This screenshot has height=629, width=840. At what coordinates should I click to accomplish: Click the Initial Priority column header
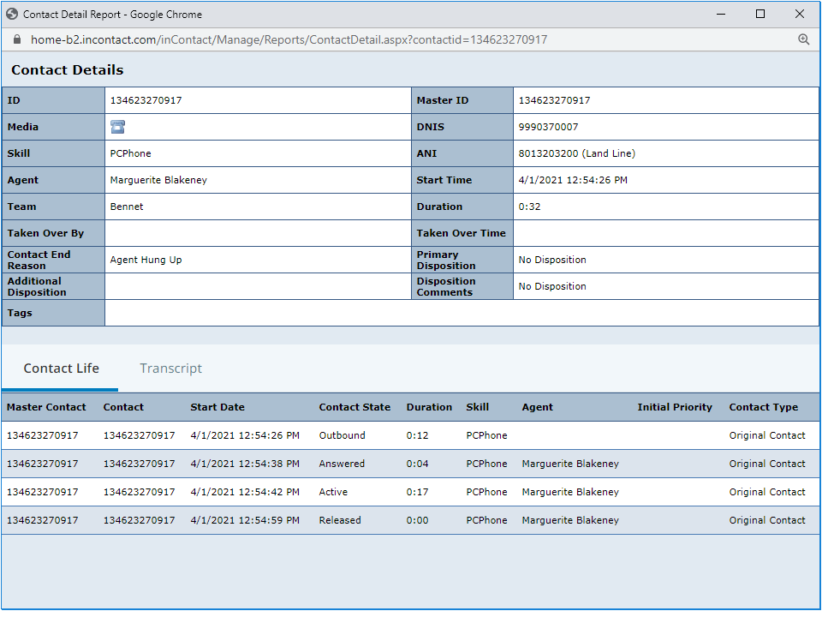[x=675, y=407]
